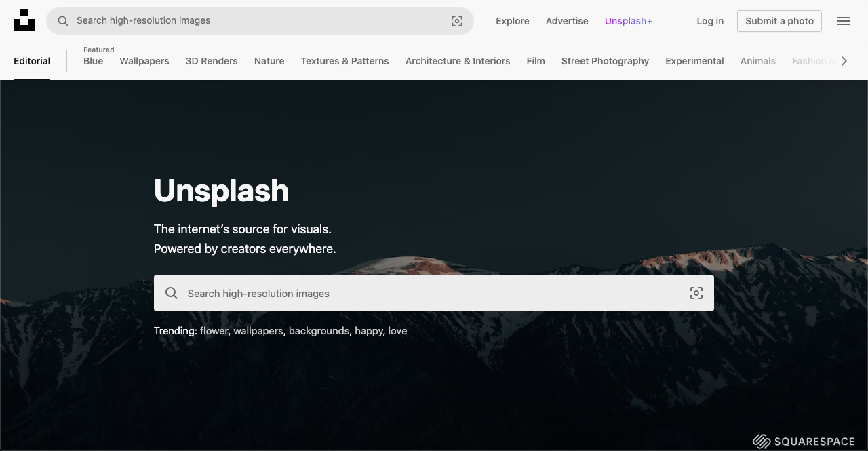Switch to the 3D Renders category

click(x=212, y=61)
